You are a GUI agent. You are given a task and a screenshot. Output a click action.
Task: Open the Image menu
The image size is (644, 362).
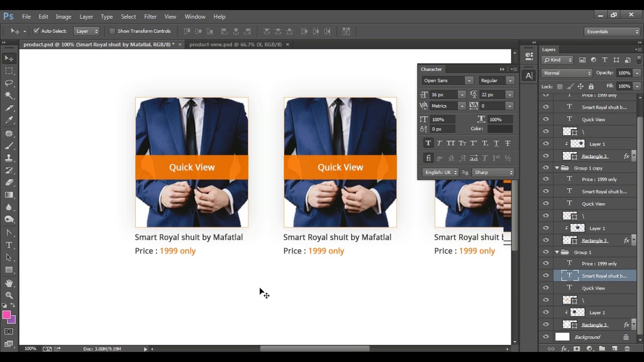[63, 17]
